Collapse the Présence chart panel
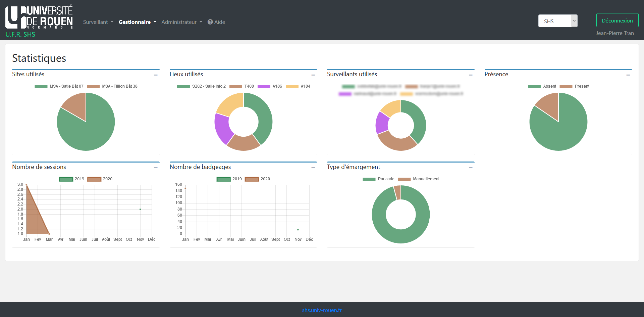644x317 pixels. [628, 75]
